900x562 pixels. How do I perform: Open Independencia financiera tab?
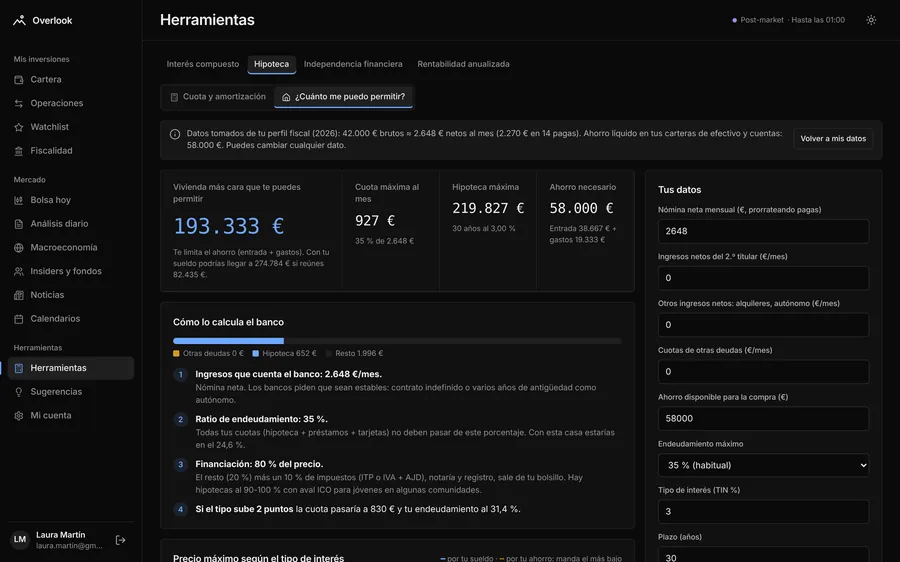pyautogui.click(x=353, y=64)
